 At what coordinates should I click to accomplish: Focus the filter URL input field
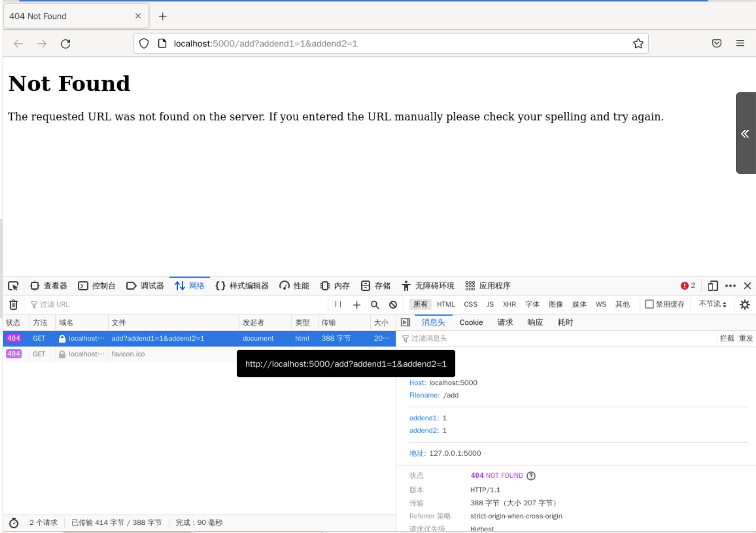(177, 305)
